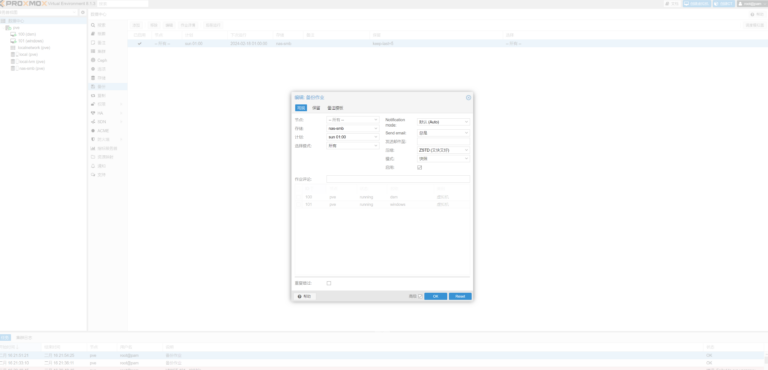Toggle the enable checkbox in the dialog
Screen dimensions: 768x370
point(419,168)
